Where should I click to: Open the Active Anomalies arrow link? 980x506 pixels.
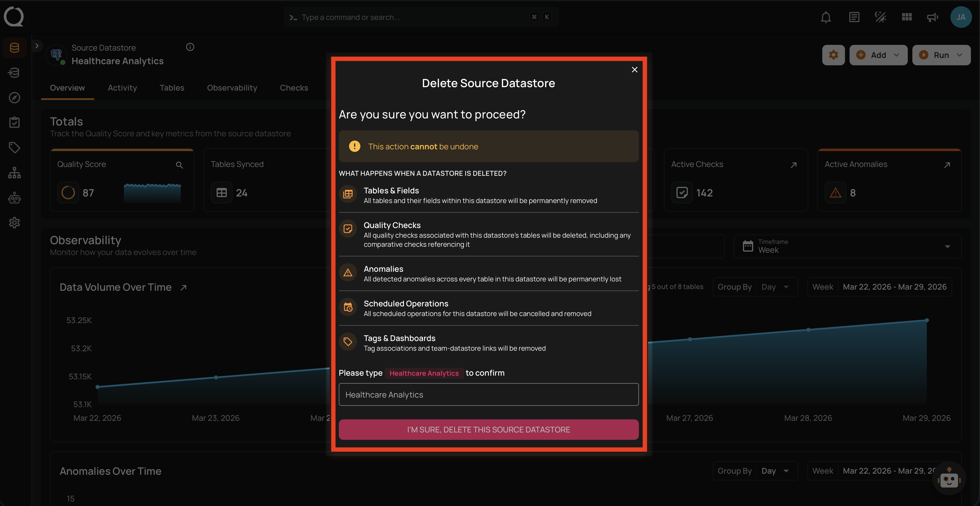click(947, 165)
